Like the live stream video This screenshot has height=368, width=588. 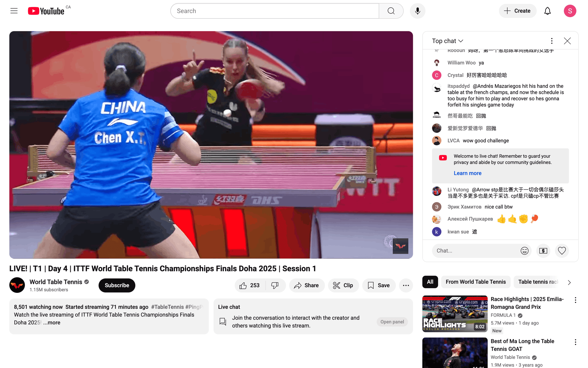(x=250, y=286)
